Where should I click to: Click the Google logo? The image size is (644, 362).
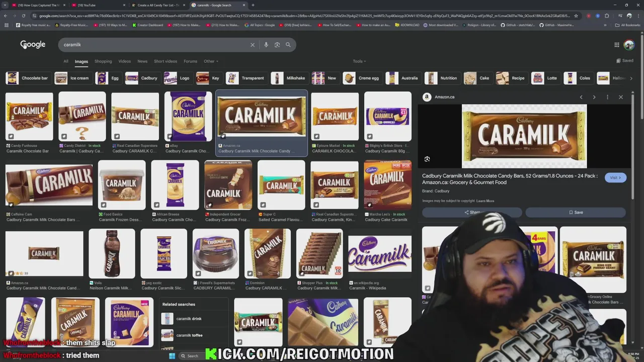(x=33, y=45)
